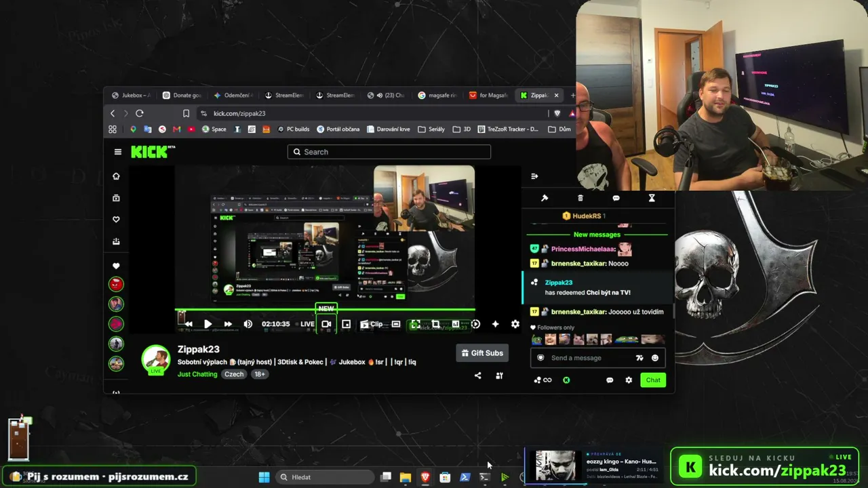868x488 pixels.
Task: Click the green Kick emblem below chat input
Action: point(566,380)
